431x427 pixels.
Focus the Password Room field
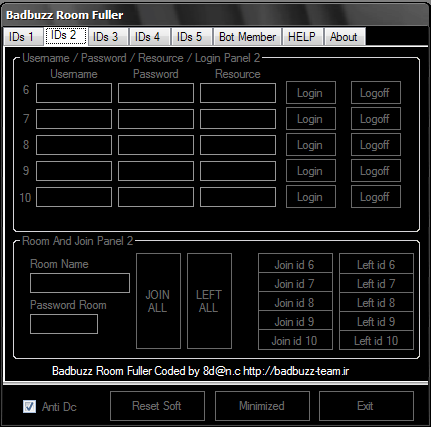(x=64, y=324)
